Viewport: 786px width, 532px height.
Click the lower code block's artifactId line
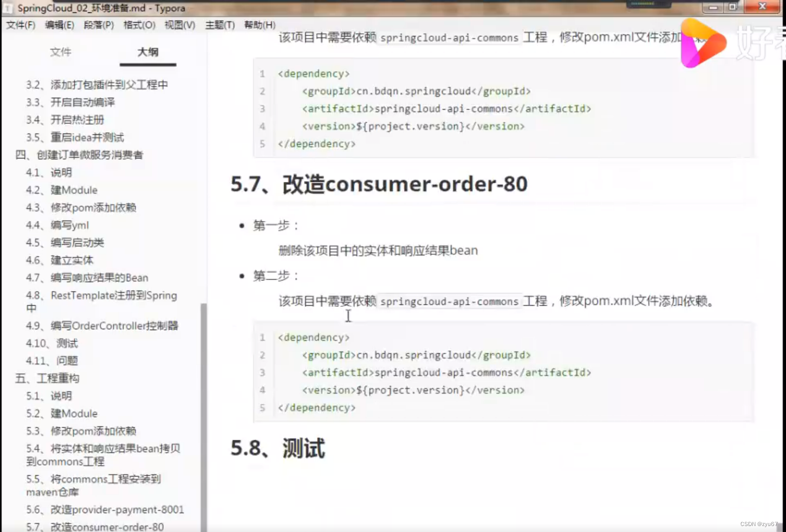[446, 373]
